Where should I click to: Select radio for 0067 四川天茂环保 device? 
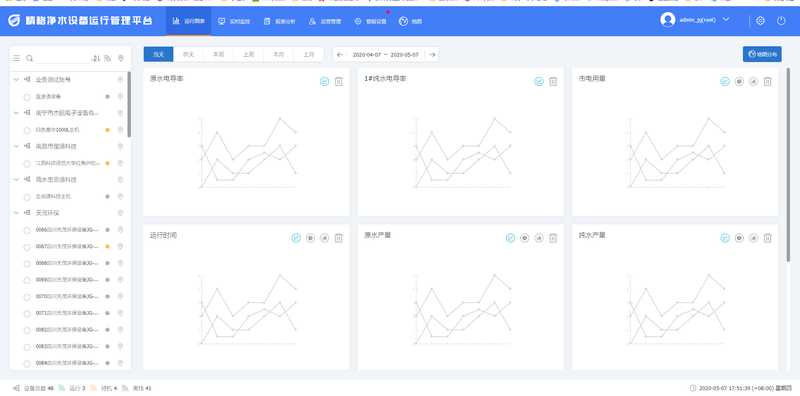pos(27,246)
